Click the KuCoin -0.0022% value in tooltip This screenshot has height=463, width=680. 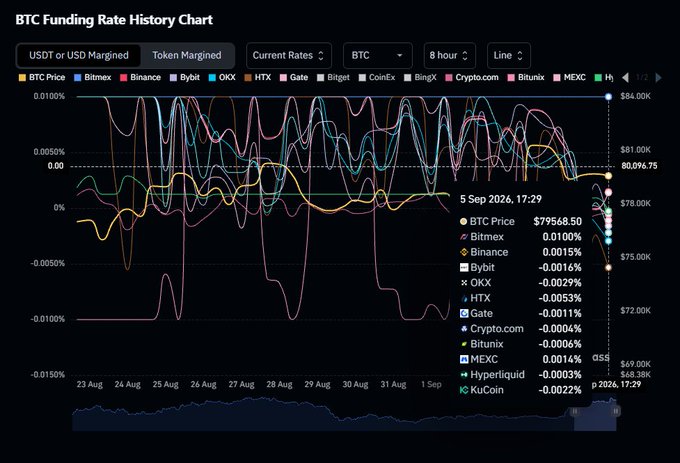click(560, 390)
